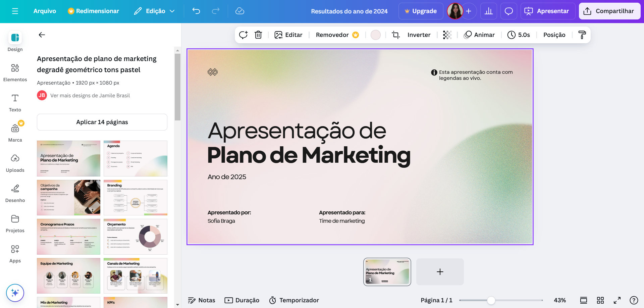Open the insights chart icon

click(x=488, y=11)
